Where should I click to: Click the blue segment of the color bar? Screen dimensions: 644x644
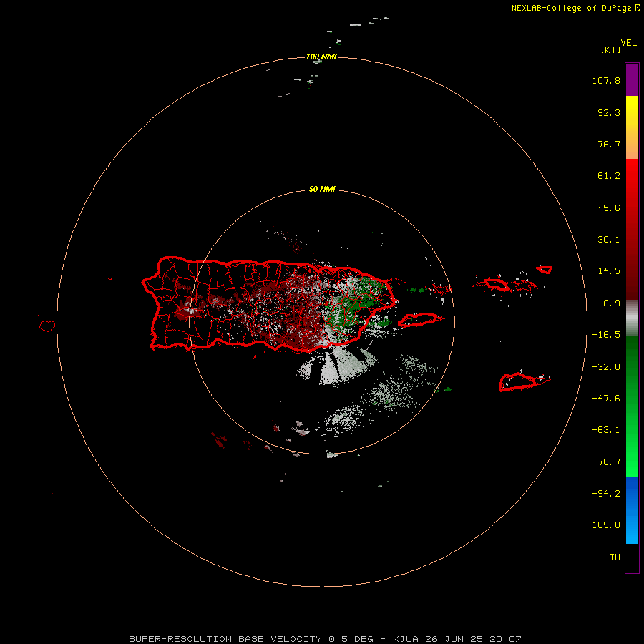(632, 510)
